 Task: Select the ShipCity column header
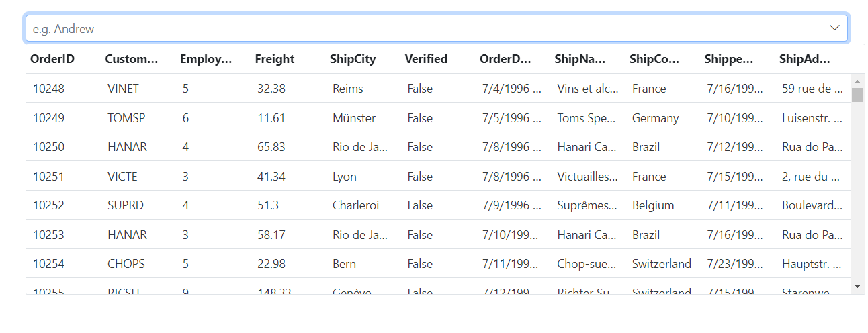click(x=353, y=59)
